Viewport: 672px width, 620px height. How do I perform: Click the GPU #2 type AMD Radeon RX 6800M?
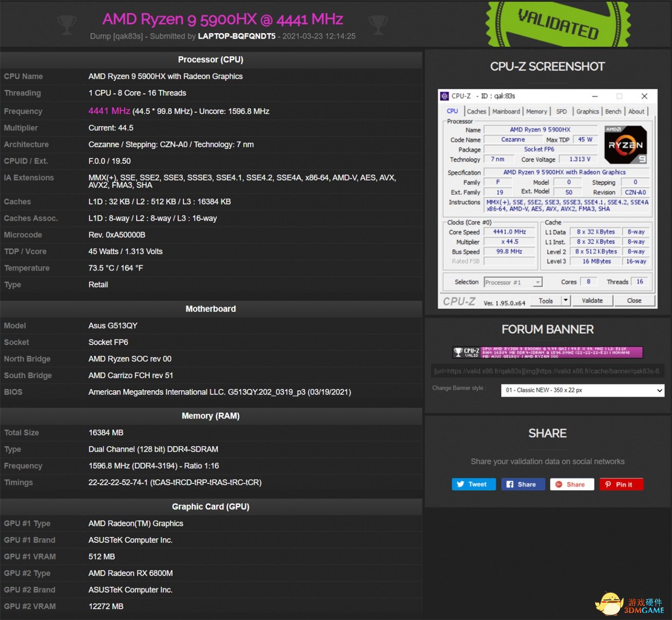pos(131,573)
